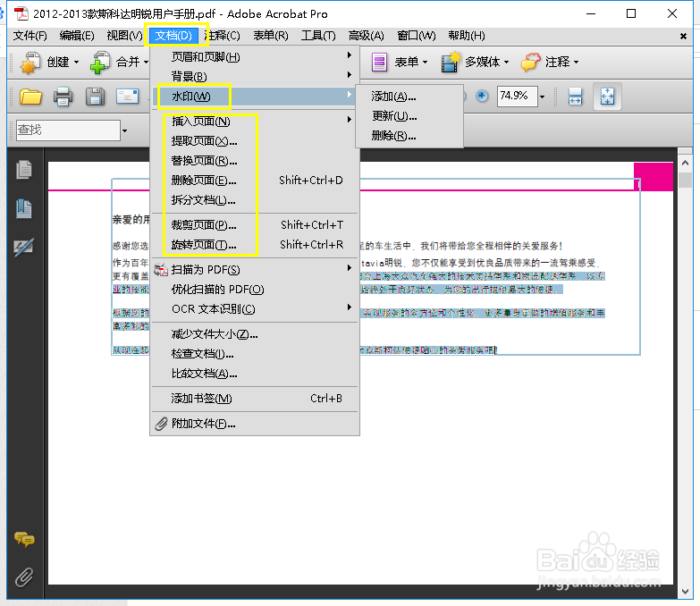Viewport: 700px width, 606px height.
Task: Click the Combine (合并) files icon
Action: point(100,63)
